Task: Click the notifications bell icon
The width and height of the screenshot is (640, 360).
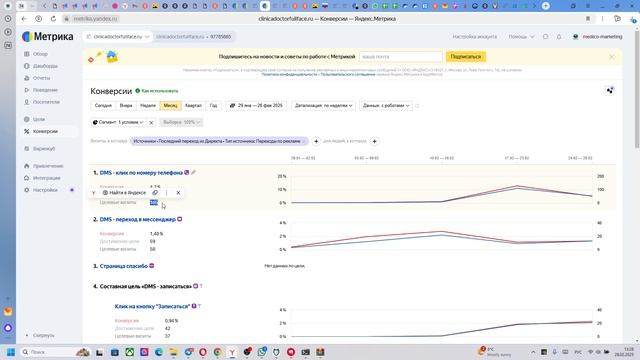Action: click(559, 37)
